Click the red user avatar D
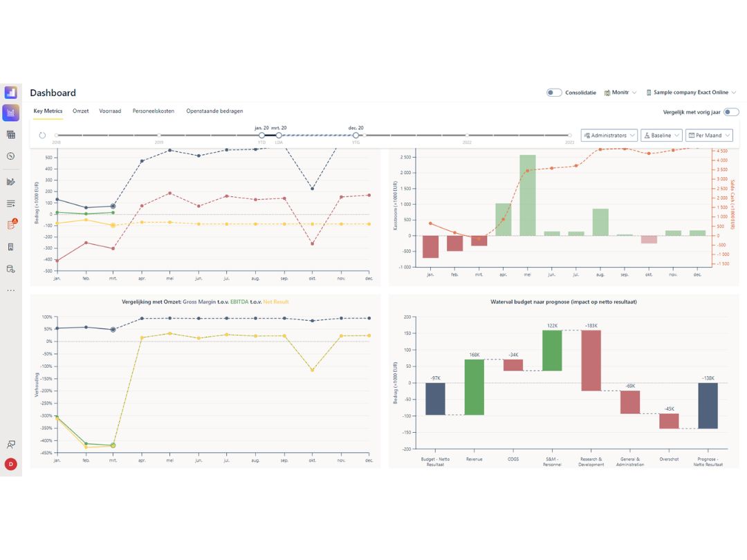 (x=11, y=464)
